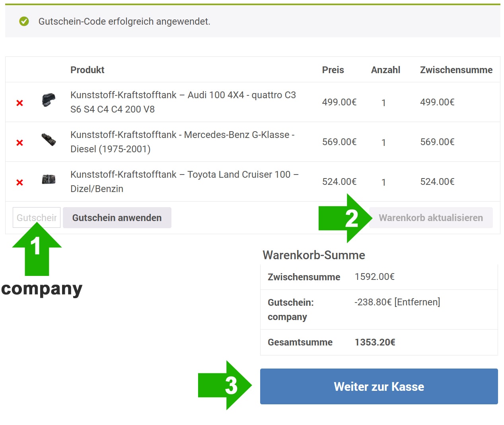Select the quantity field for the Audi tank

point(383,103)
